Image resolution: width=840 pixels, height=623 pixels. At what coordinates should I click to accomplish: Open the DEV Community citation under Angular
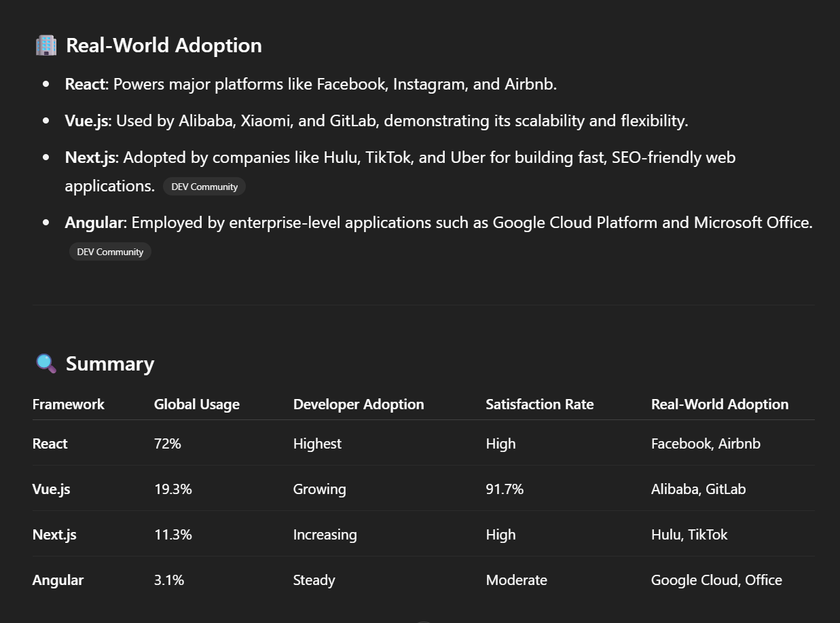point(110,252)
